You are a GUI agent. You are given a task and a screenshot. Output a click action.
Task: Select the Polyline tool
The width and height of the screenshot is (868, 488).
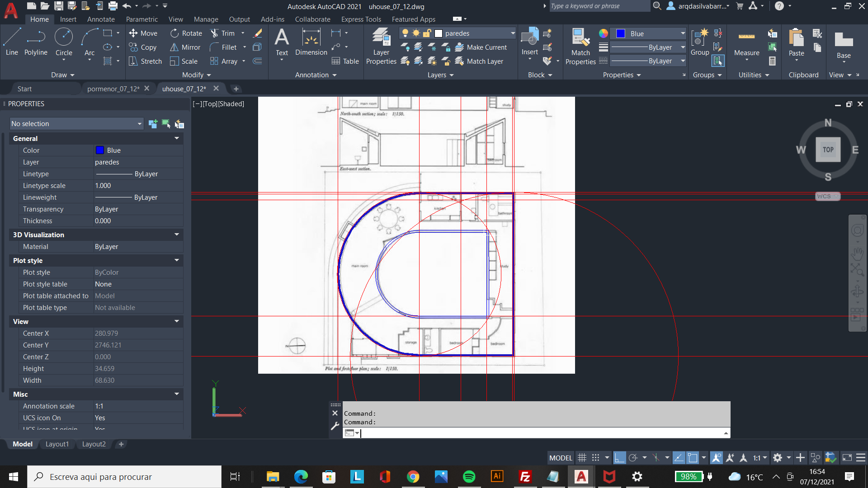click(x=36, y=42)
